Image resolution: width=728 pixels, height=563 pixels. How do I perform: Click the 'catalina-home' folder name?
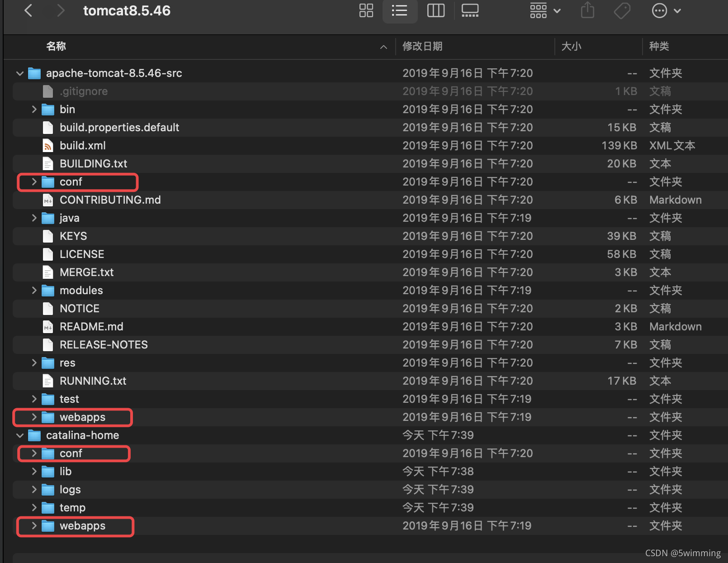click(x=83, y=435)
